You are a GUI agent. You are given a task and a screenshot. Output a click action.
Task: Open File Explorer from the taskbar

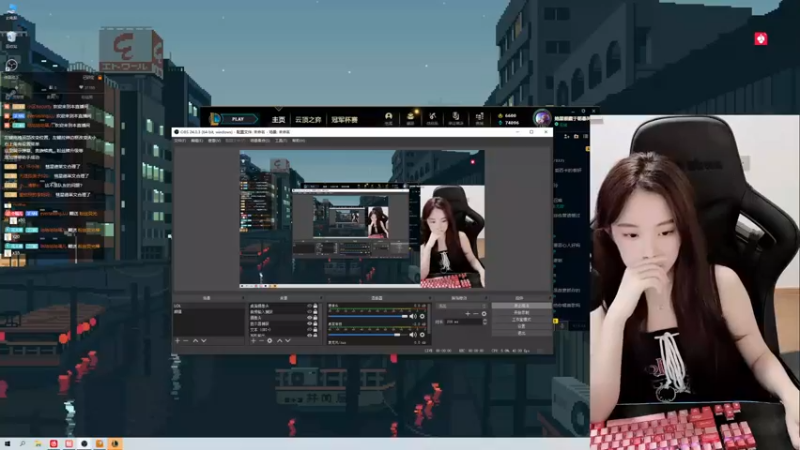click(38, 444)
